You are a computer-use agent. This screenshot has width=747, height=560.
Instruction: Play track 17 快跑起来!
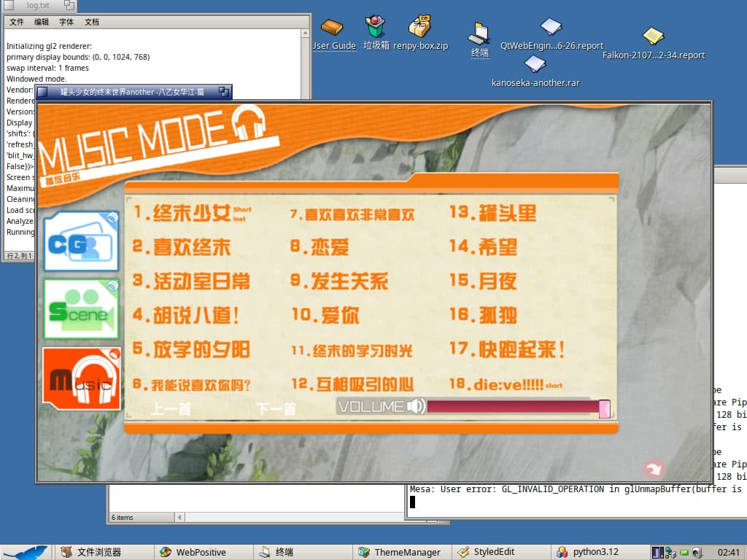(x=508, y=349)
